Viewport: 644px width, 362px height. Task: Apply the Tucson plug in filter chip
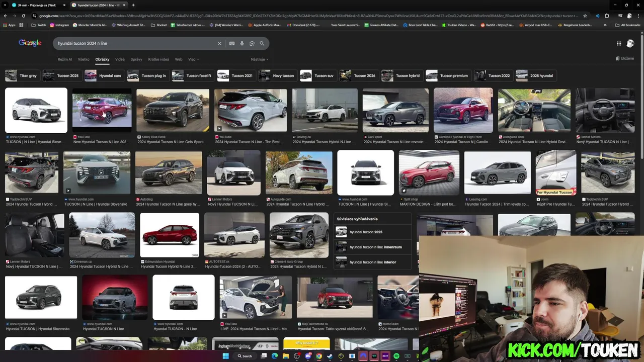pyautogui.click(x=147, y=76)
